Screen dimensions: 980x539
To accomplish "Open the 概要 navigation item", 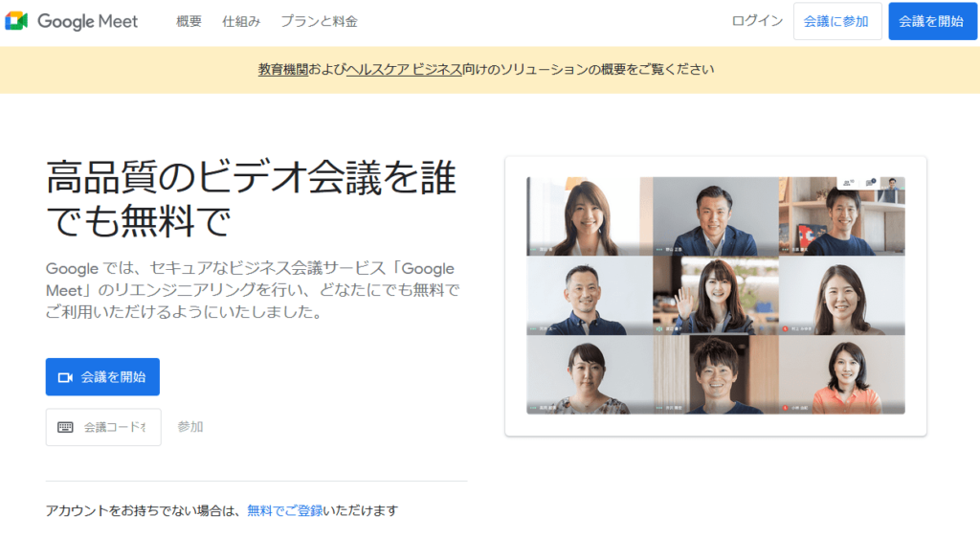I will (189, 21).
